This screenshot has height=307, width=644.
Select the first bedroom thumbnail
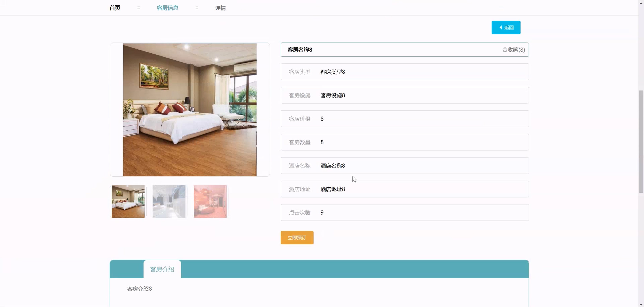click(x=128, y=201)
